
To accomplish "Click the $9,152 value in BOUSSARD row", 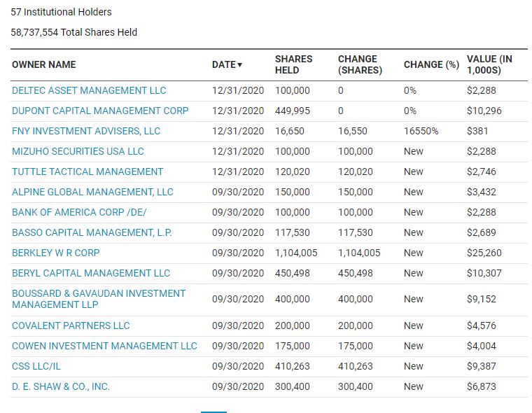I will 481,300.
